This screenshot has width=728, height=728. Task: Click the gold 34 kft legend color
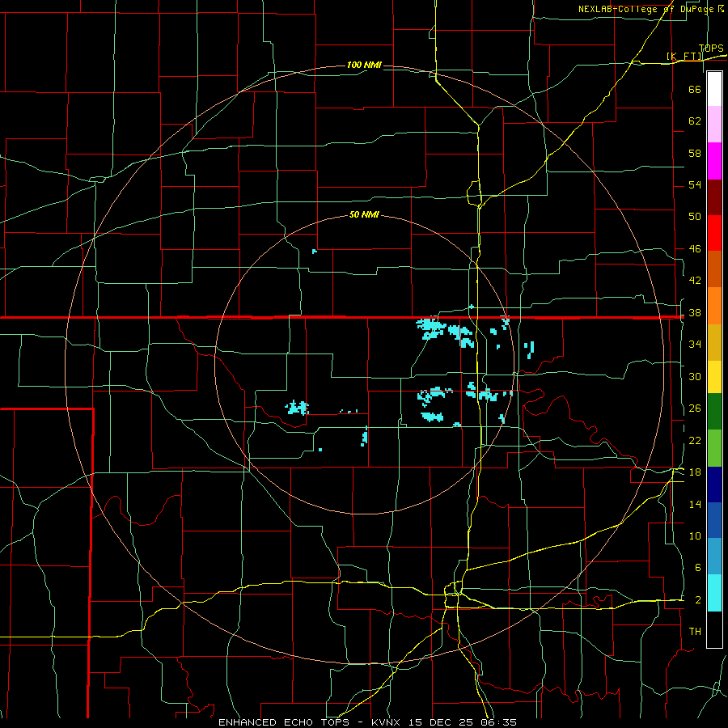click(x=714, y=342)
